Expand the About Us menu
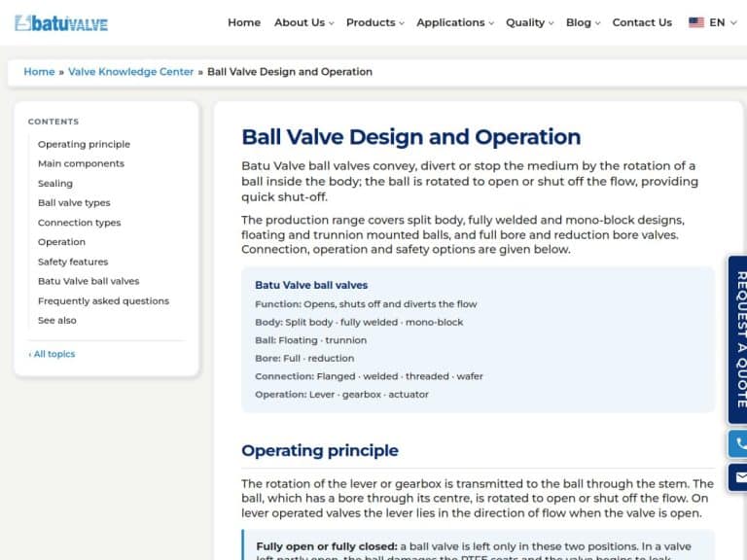This screenshot has width=747, height=560. click(303, 22)
